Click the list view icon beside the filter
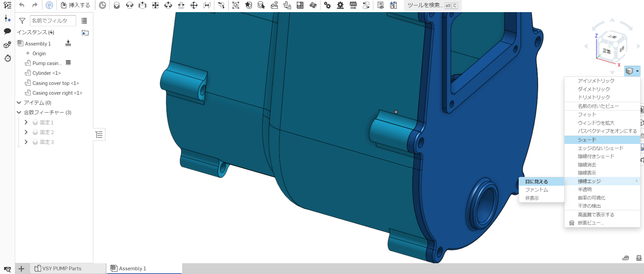644x274 pixels. click(x=84, y=21)
